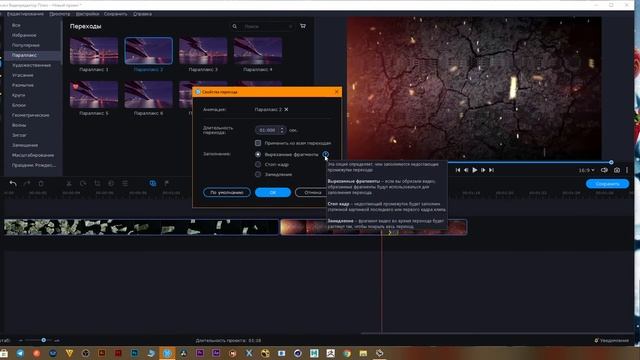The width and height of the screenshot is (640, 360).
Task: Select the Параллакс 6 transition thumbnail
Action: pos(149,94)
